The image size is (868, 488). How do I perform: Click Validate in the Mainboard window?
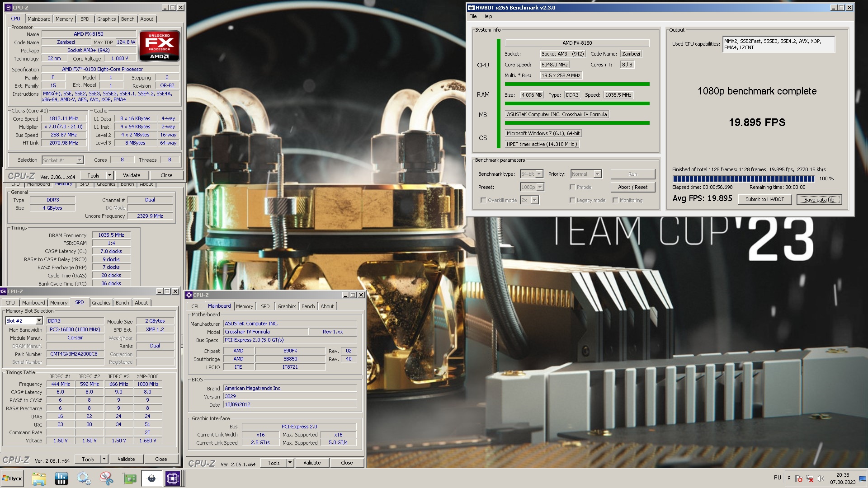[x=312, y=463]
